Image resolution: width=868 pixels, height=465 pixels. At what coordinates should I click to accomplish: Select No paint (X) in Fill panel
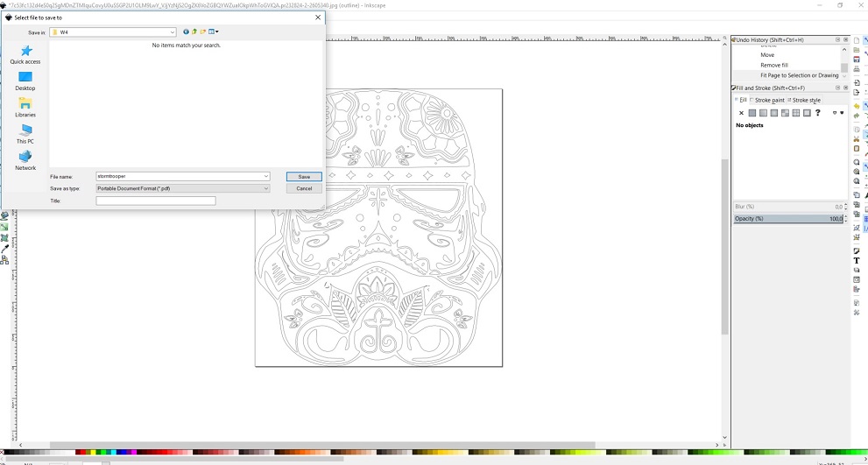click(741, 113)
